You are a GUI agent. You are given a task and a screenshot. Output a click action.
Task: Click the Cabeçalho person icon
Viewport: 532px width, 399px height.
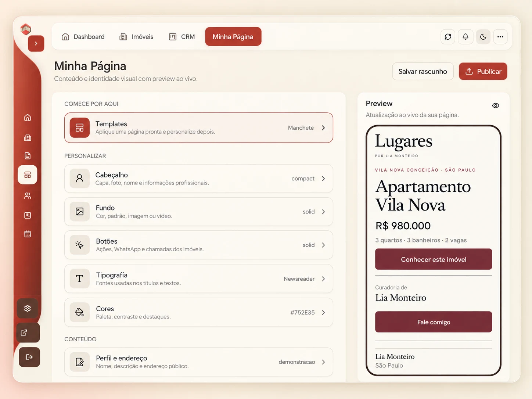point(80,179)
